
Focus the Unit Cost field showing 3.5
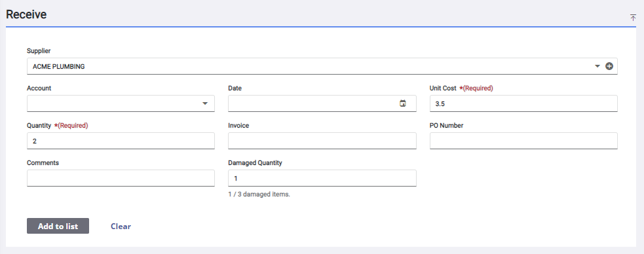pos(523,103)
